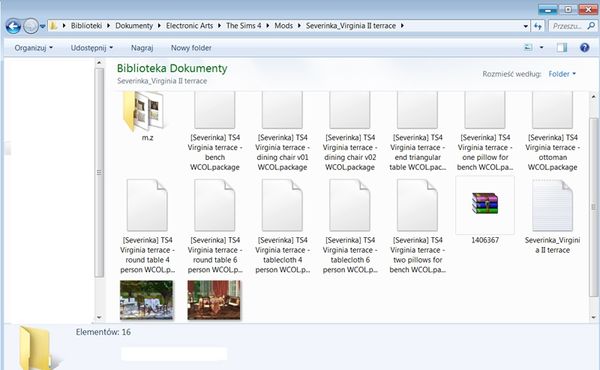Click the folder icon in address bar
This screenshot has height=370, width=600.
click(54, 26)
